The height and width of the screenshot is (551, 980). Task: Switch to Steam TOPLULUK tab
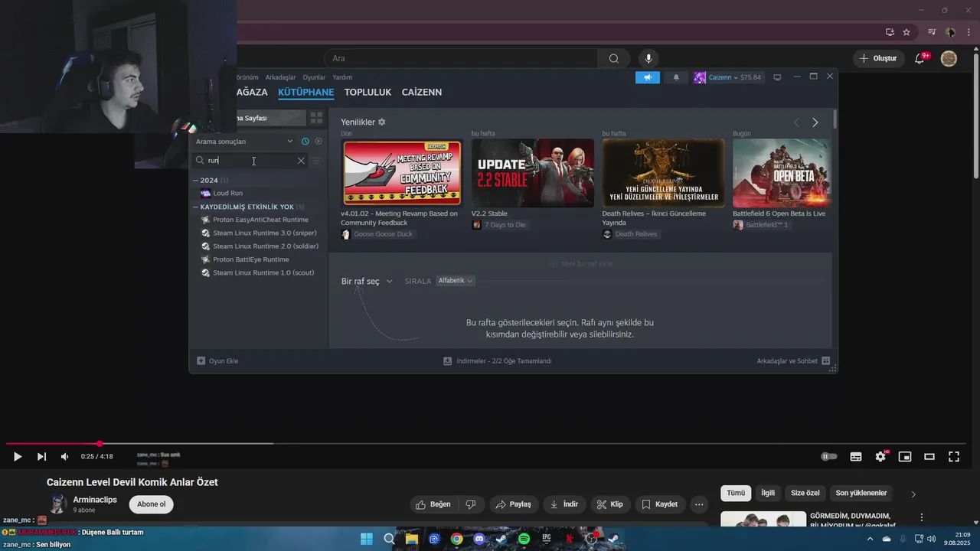tap(367, 93)
